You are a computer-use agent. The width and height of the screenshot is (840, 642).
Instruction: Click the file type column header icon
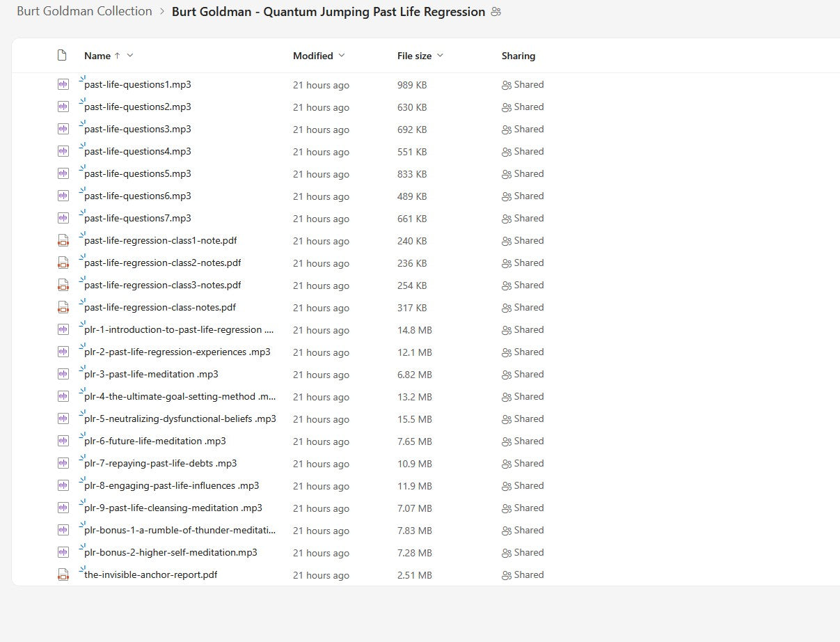coord(62,56)
